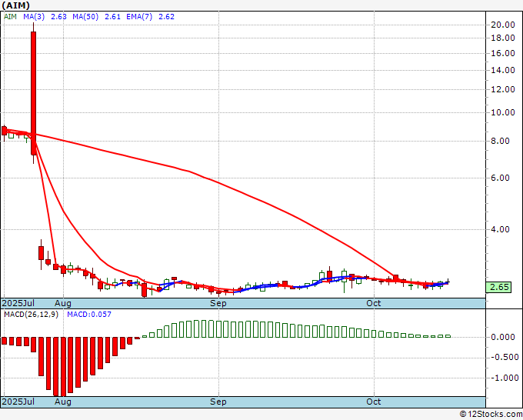The image size is (523, 420).
Task: Click the Aug label on MACD axis
Action: coord(63,402)
